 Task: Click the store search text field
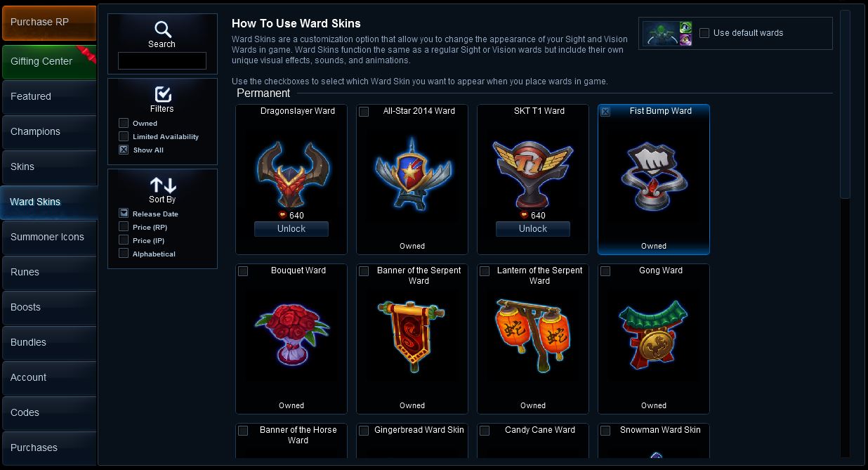point(162,61)
